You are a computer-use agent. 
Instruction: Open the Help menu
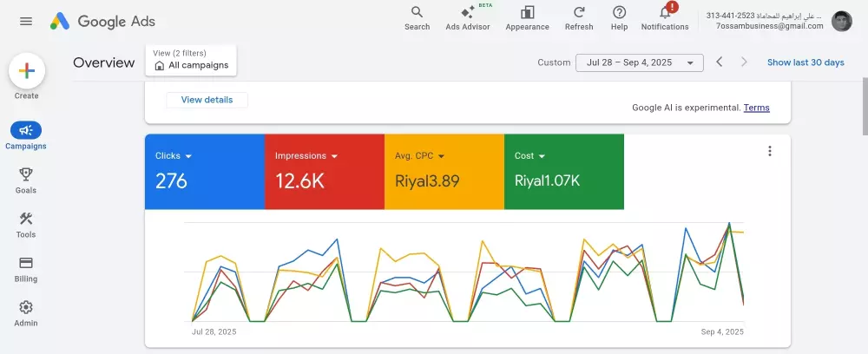[620, 18]
